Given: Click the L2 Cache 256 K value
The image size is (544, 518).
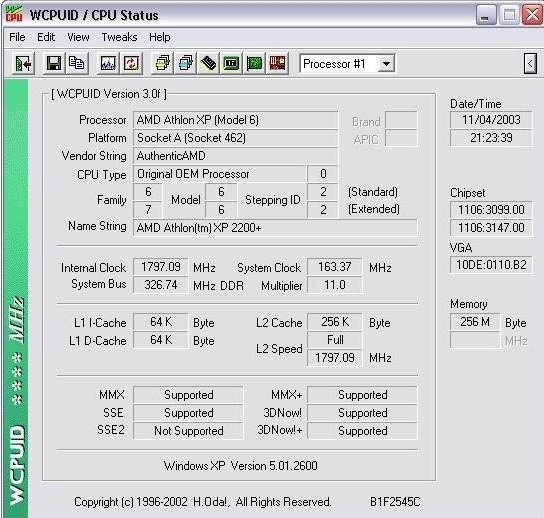Looking at the screenshot, I should click(335, 322).
